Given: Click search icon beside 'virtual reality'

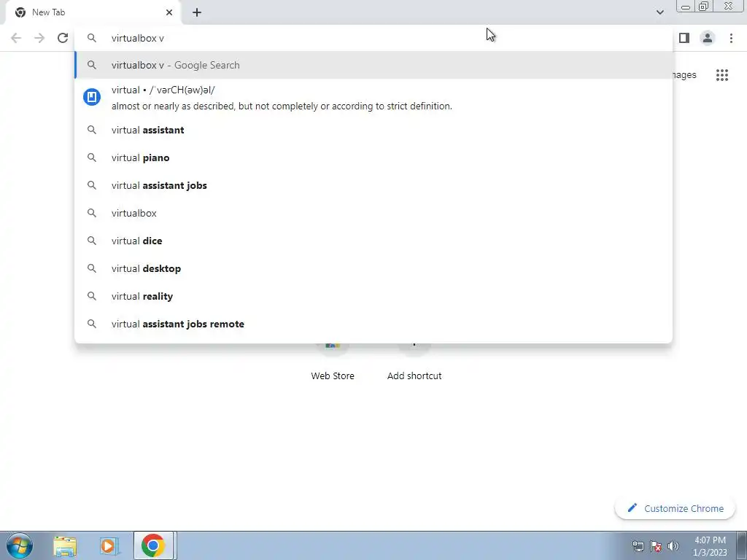Looking at the screenshot, I should coord(92,296).
